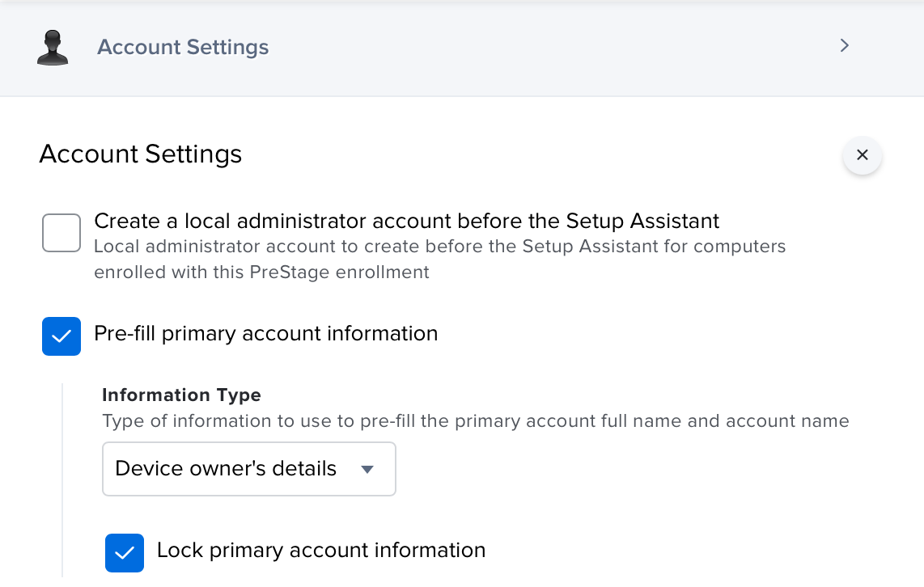This screenshot has width=924, height=587.
Task: Click the white checkmark beside Pre-fill option
Action: click(61, 336)
